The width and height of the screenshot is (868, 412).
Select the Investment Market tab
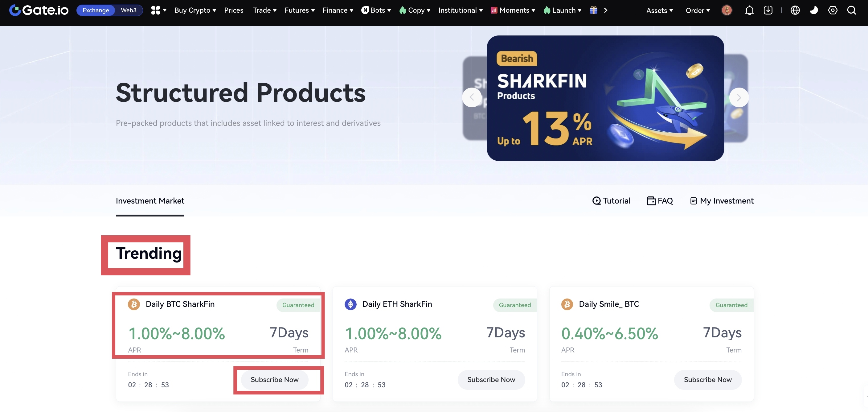pos(150,201)
